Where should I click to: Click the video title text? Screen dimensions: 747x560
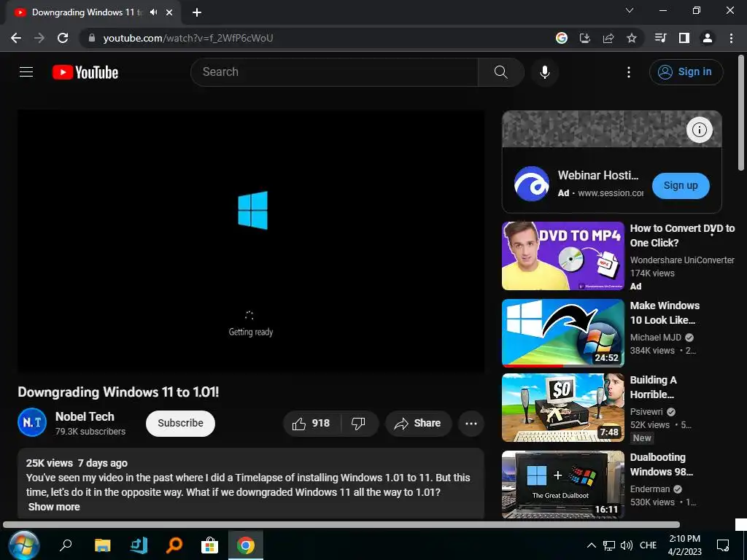(x=118, y=392)
